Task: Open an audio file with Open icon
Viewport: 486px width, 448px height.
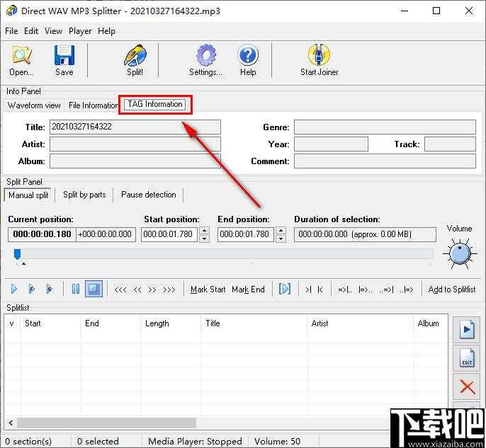Action: click(21, 61)
